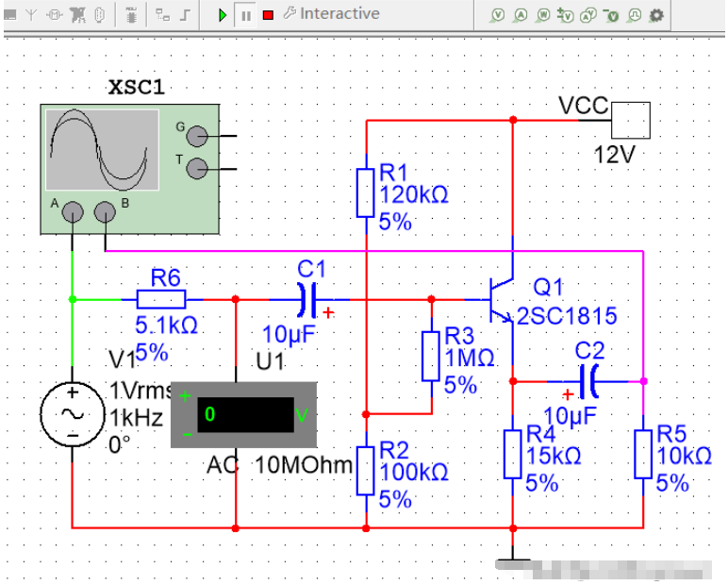Click the magenta channel B wire

click(373, 251)
